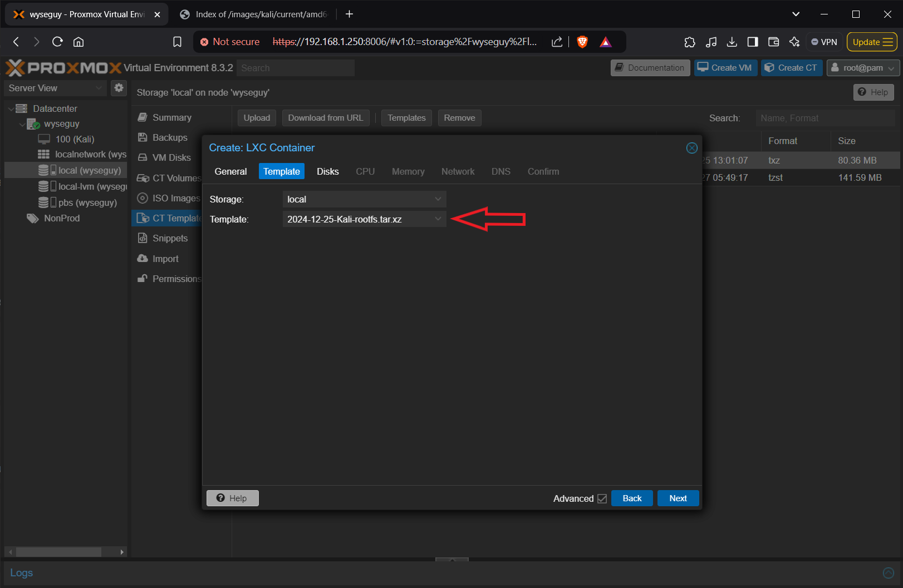
Task: Open the Brave Wallet icon
Action: (773, 42)
